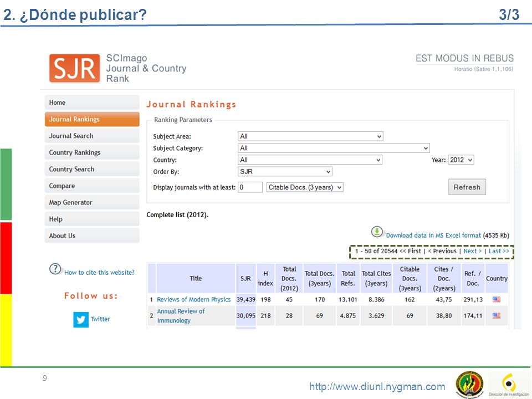Click the round university crest logo
This screenshot has height=399, width=532.
click(469, 384)
